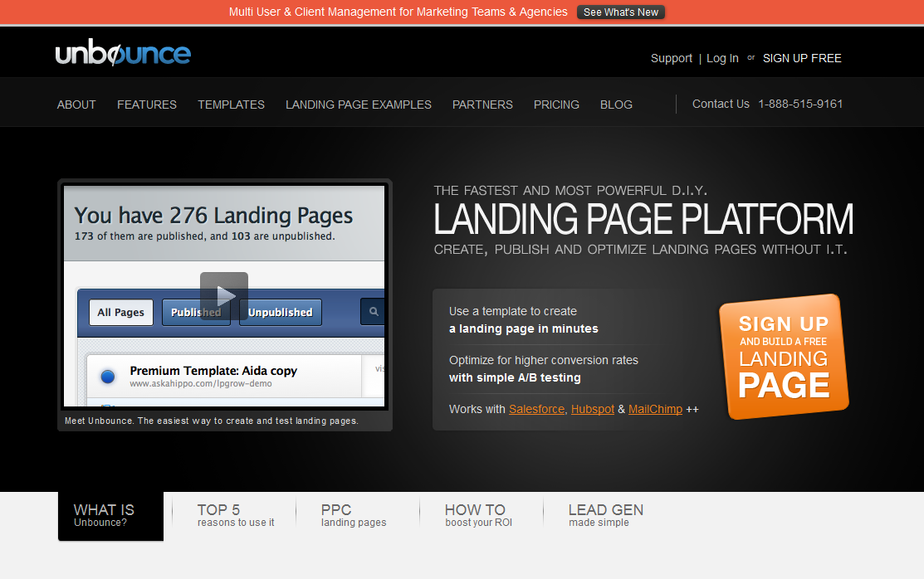This screenshot has width=924, height=579.
Task: Click 'with simple A/B testing' text
Action: coord(515,377)
